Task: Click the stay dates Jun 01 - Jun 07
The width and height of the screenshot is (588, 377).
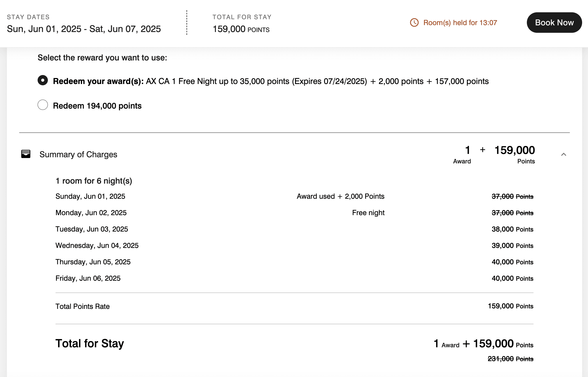Action: tap(84, 29)
